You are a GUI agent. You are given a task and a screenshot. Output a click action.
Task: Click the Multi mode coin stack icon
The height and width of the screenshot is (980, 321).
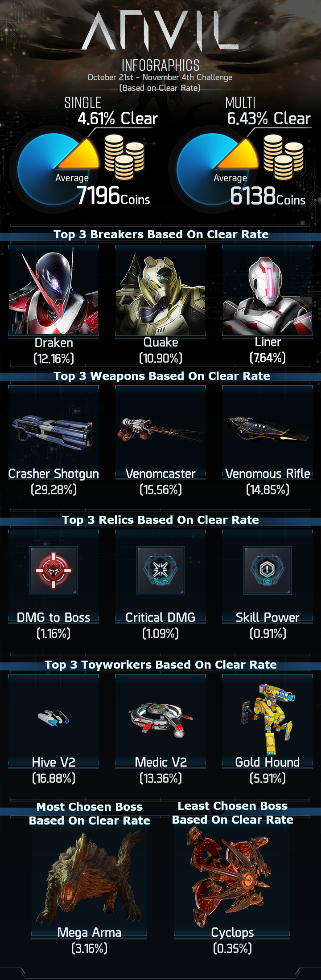tap(283, 157)
